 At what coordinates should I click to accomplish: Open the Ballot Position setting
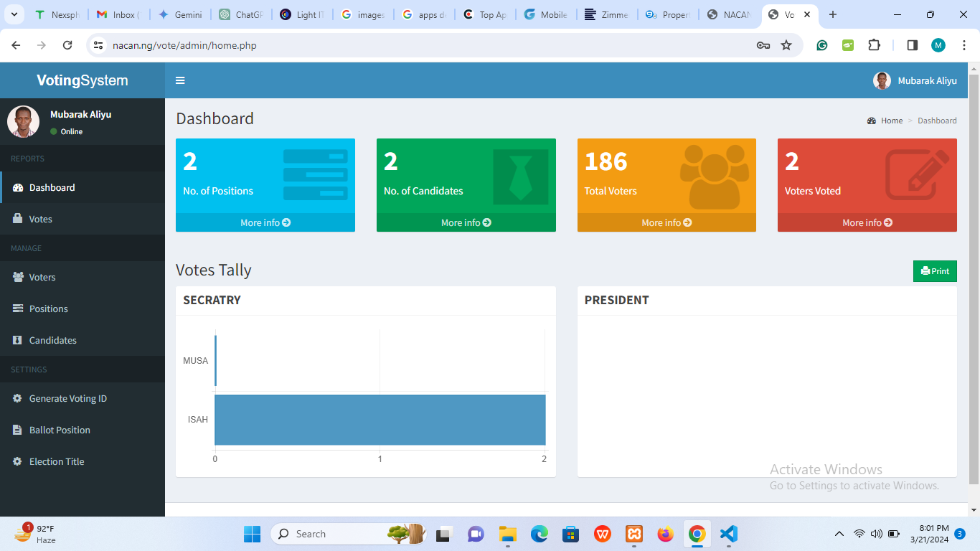[83, 430]
